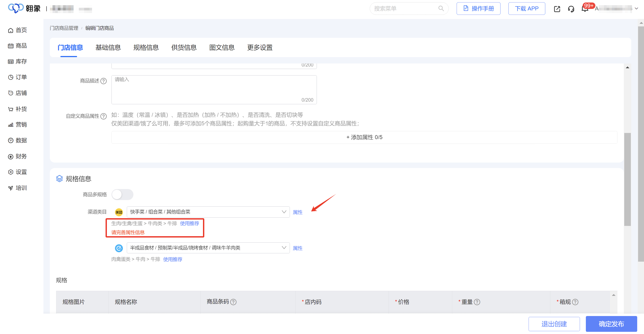Viewport: 644px width, 334px height.
Task: Click help icon next to 商品条码
Action: pyautogui.click(x=233, y=302)
